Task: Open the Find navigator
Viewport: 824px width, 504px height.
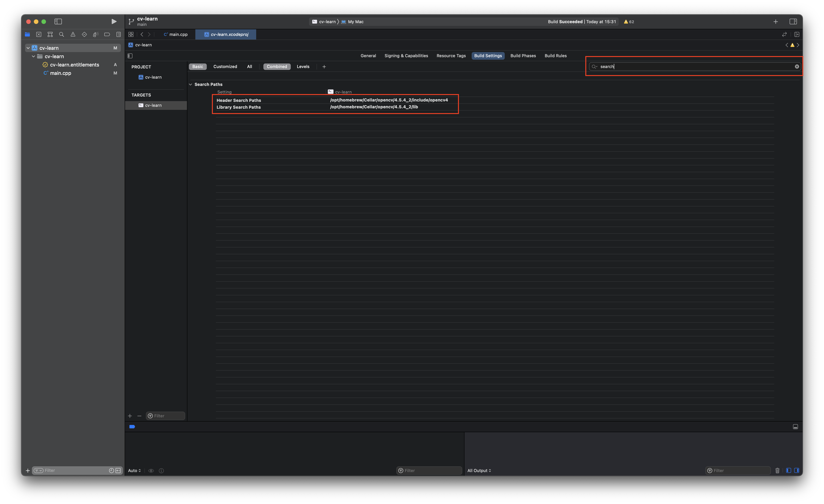Action: tap(62, 34)
